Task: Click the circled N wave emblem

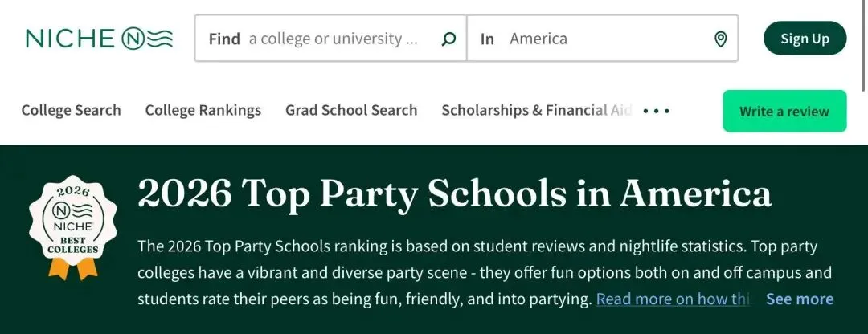Action: click(147, 39)
